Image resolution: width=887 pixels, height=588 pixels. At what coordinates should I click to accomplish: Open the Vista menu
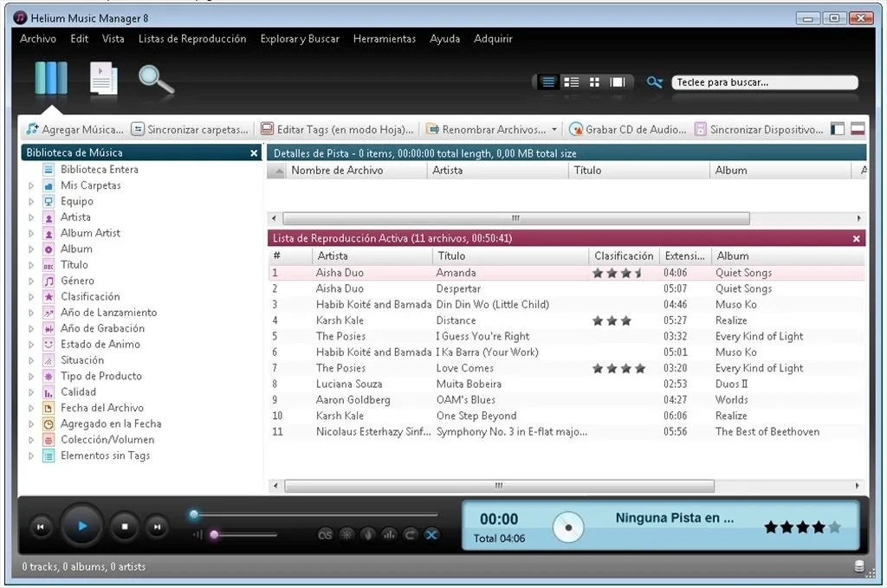(x=113, y=39)
